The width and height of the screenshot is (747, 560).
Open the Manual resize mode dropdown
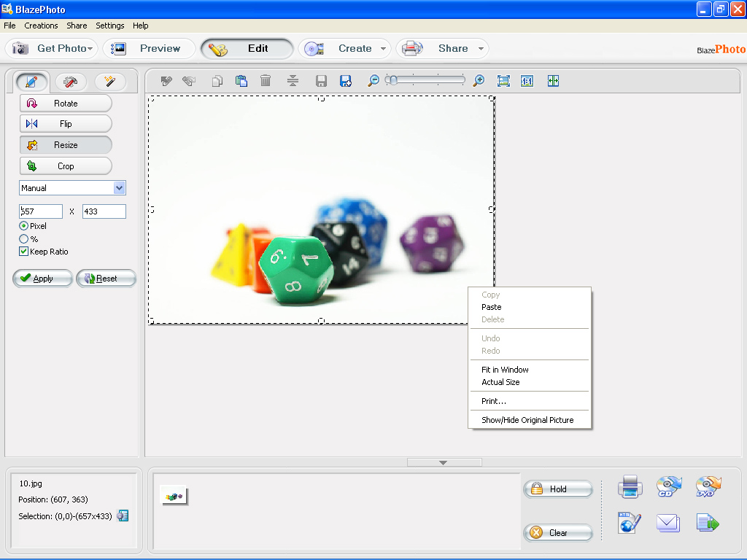point(120,188)
